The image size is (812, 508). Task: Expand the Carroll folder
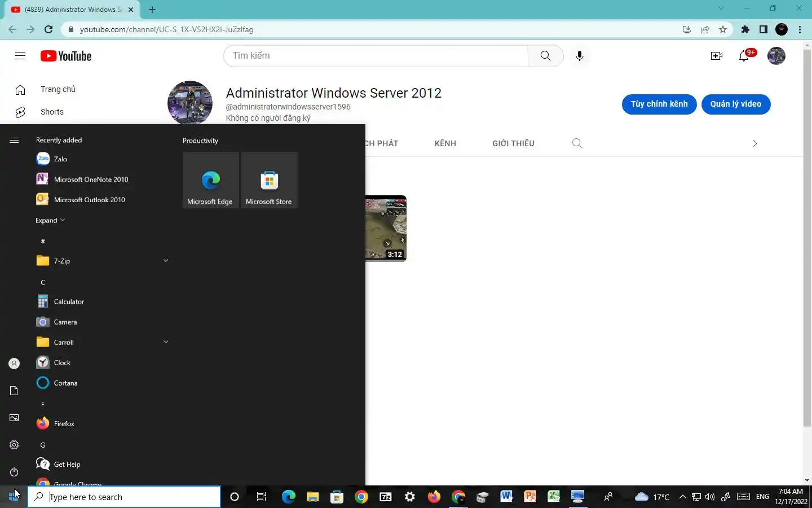click(101, 343)
